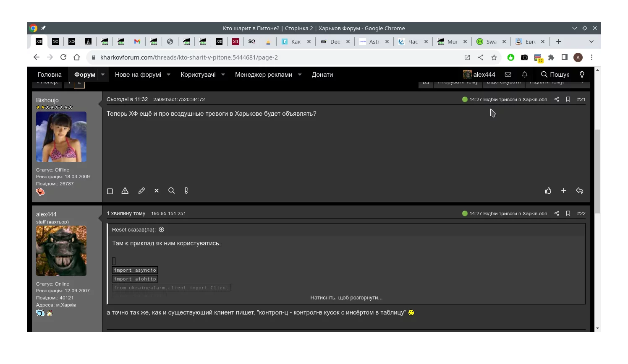Click the camera extension icon
The image size is (628, 364).
click(524, 57)
